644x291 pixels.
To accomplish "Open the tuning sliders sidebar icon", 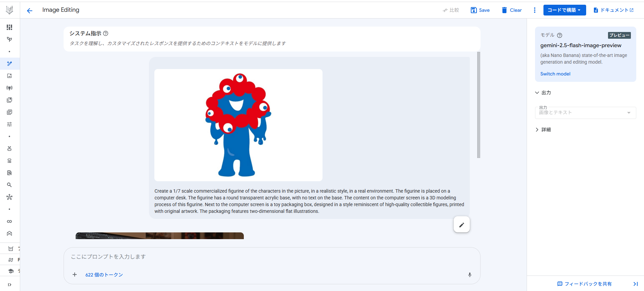I will coord(9,124).
